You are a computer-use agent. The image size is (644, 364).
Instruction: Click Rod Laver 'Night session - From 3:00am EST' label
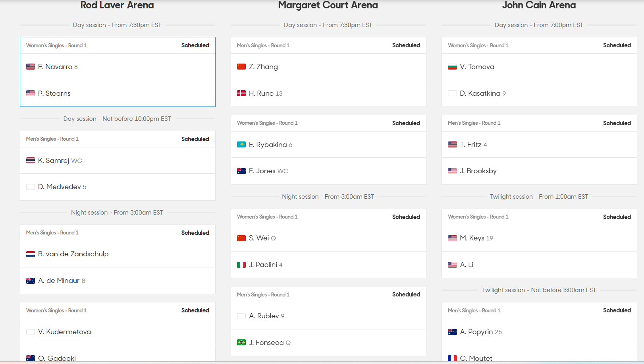point(117,213)
